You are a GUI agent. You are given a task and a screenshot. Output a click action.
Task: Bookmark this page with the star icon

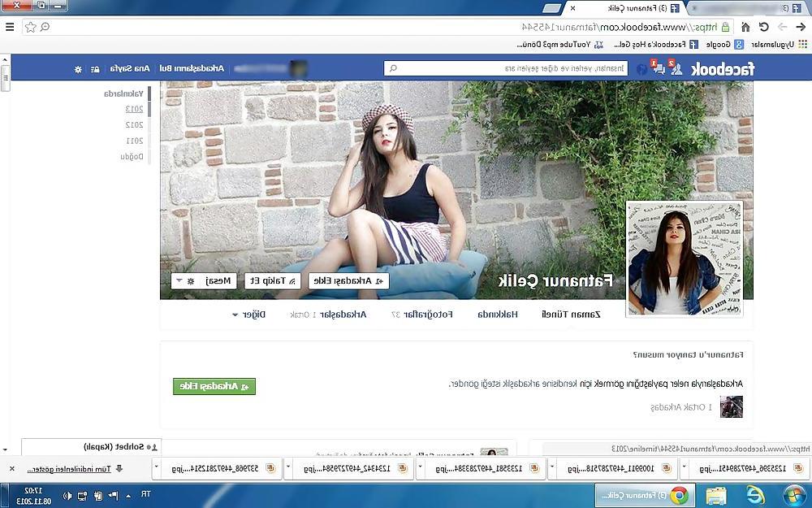click(31, 27)
